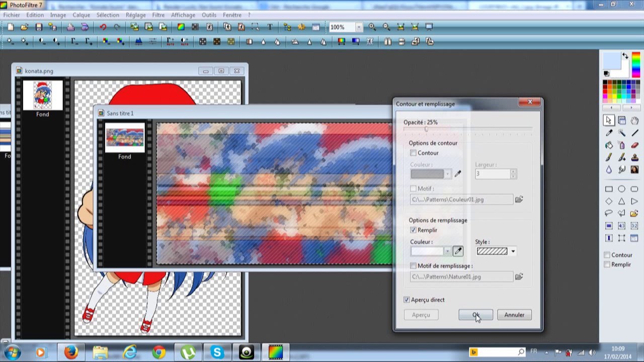Select Fond layer thumbnail in Sans titre 1
Screen dimensions: 644x362
[x=124, y=138]
